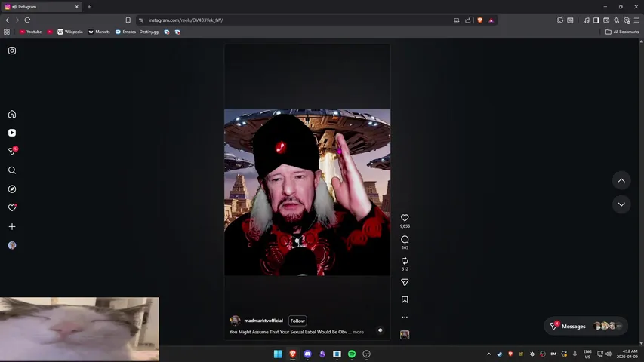This screenshot has width=644, height=362.
Task: Open Brave Shields lion icon
Action: [x=479, y=20]
